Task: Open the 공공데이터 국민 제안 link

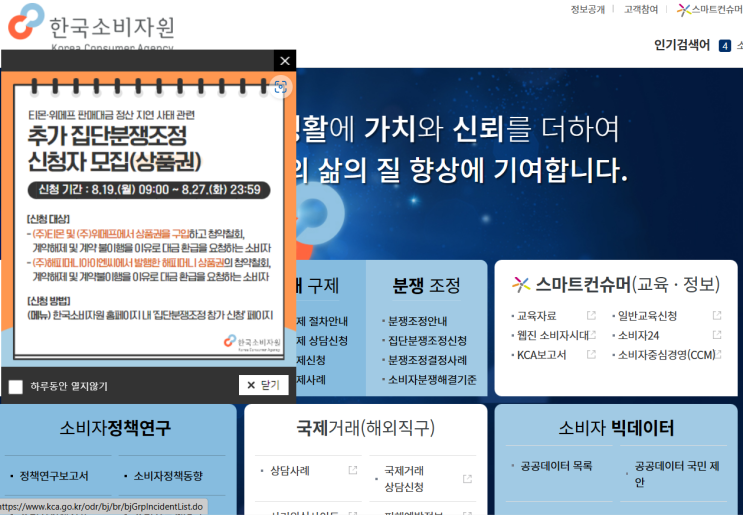Action: (x=677, y=474)
